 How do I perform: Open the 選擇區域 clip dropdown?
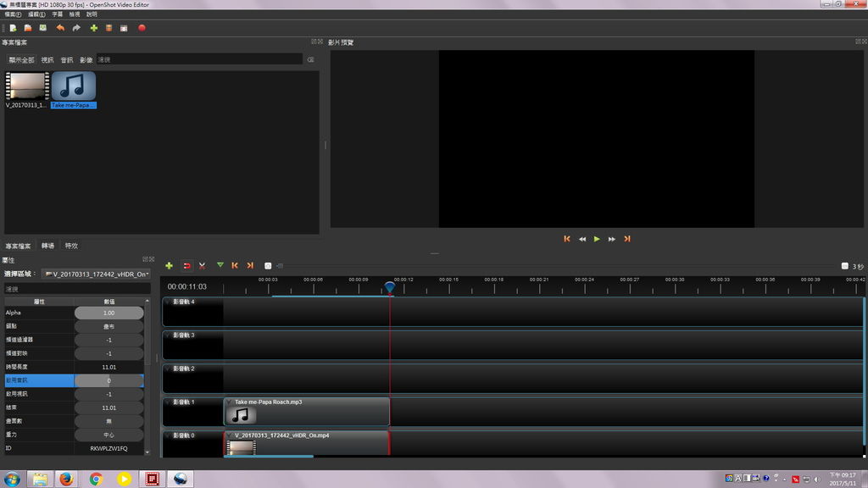tap(97, 274)
